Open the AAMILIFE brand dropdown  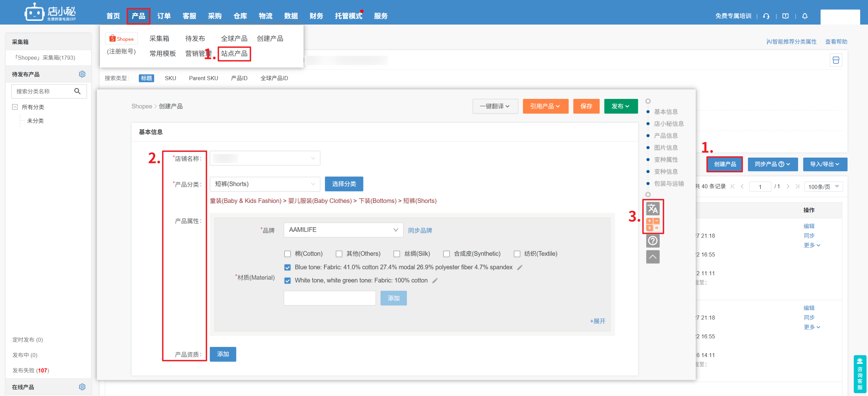343,230
